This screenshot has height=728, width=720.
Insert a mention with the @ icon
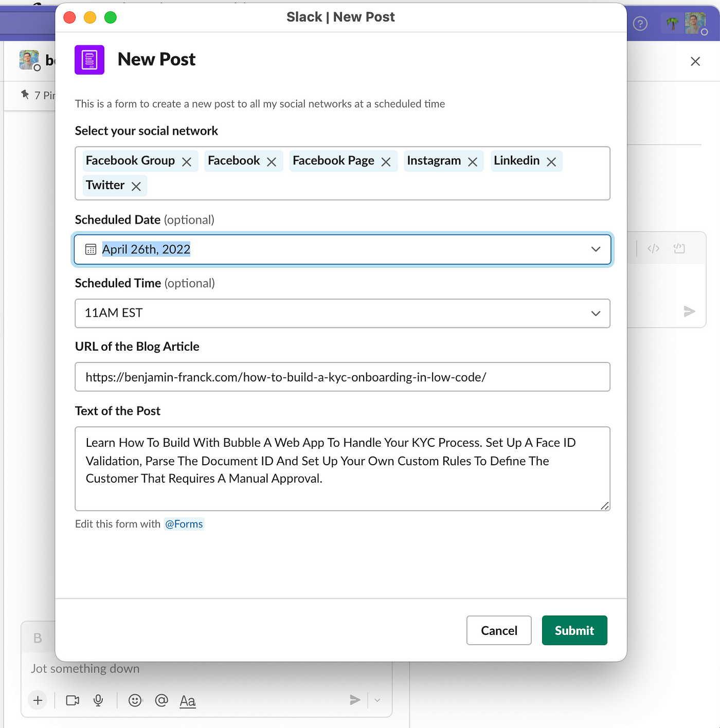coord(161,700)
